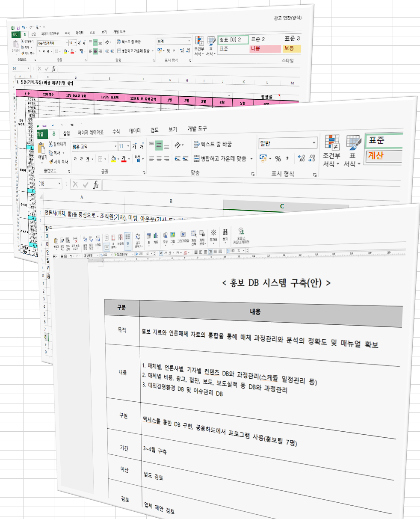The image size is (420, 519).
Task: Click the yellow fill color bucket in middle Excel
Action: pos(113,159)
